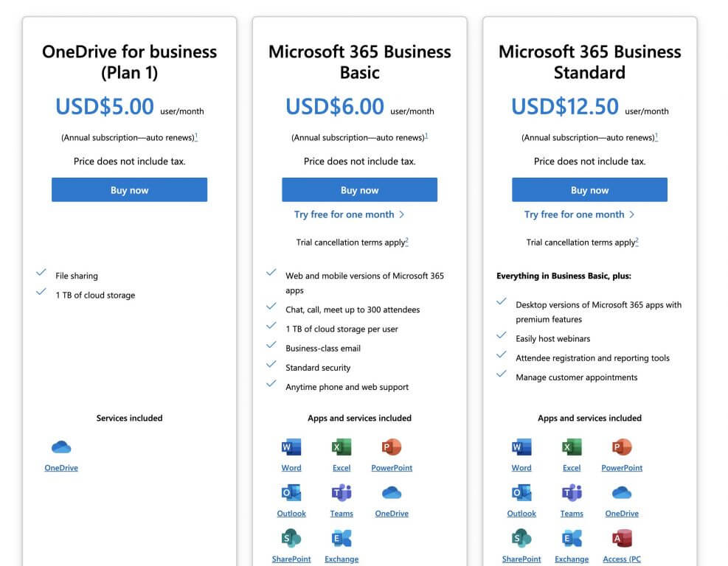This screenshot has width=728, height=566.
Task: Click the chevron after Business Standard free trial
Action: tap(632, 214)
